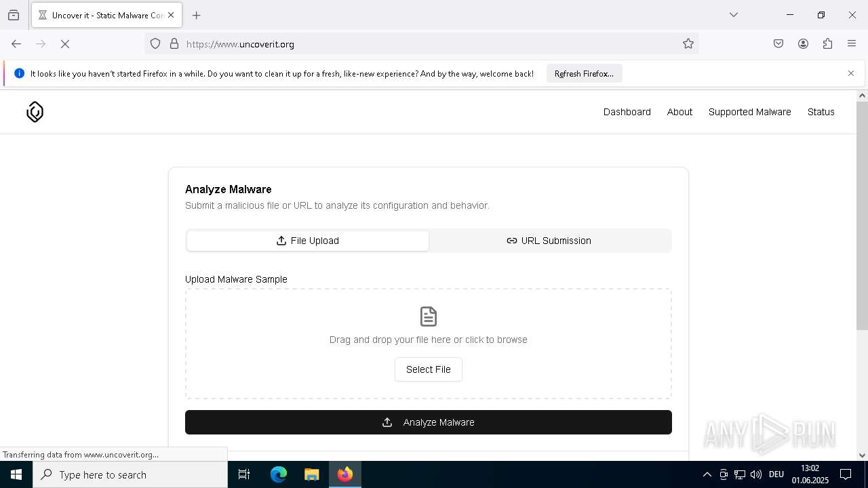Switch to the File Upload tab

pyautogui.click(x=308, y=241)
